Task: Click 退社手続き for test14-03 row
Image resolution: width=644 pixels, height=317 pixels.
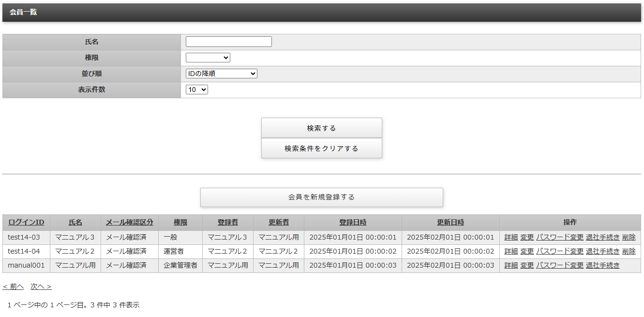Action: 602,238
